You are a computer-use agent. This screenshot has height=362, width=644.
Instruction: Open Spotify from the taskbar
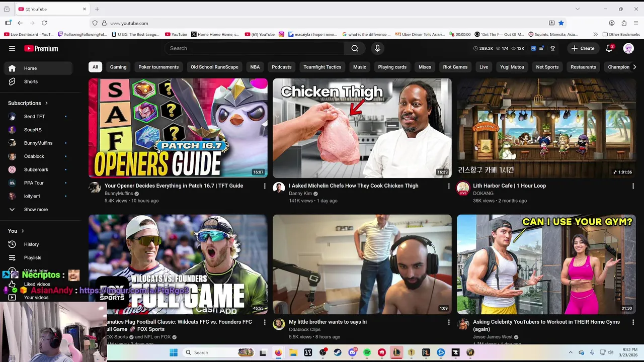pos(367,352)
